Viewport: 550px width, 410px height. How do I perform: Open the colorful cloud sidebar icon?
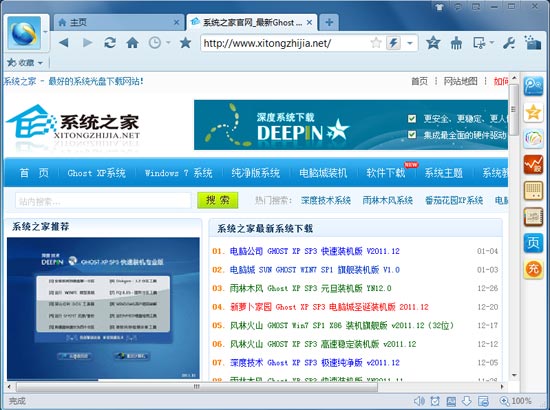click(x=533, y=139)
